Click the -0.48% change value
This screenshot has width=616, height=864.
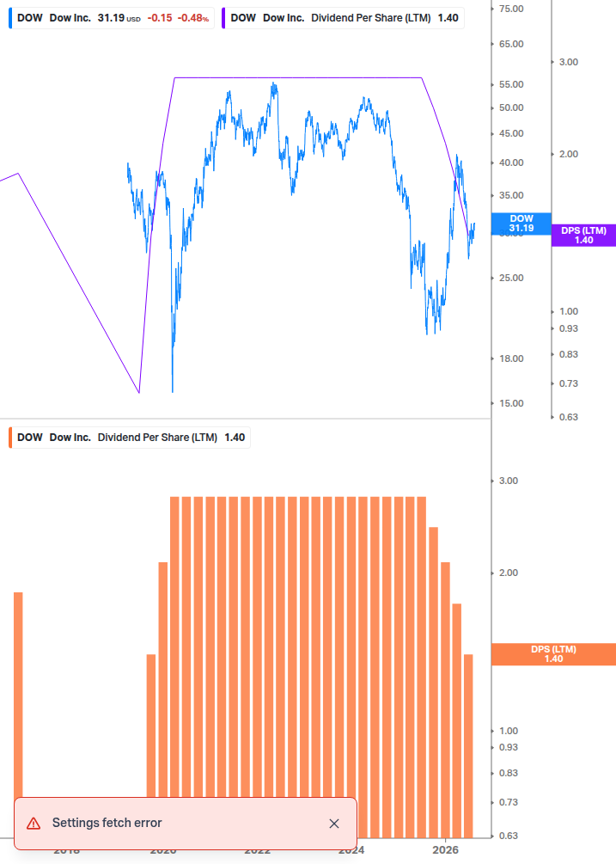point(193,18)
